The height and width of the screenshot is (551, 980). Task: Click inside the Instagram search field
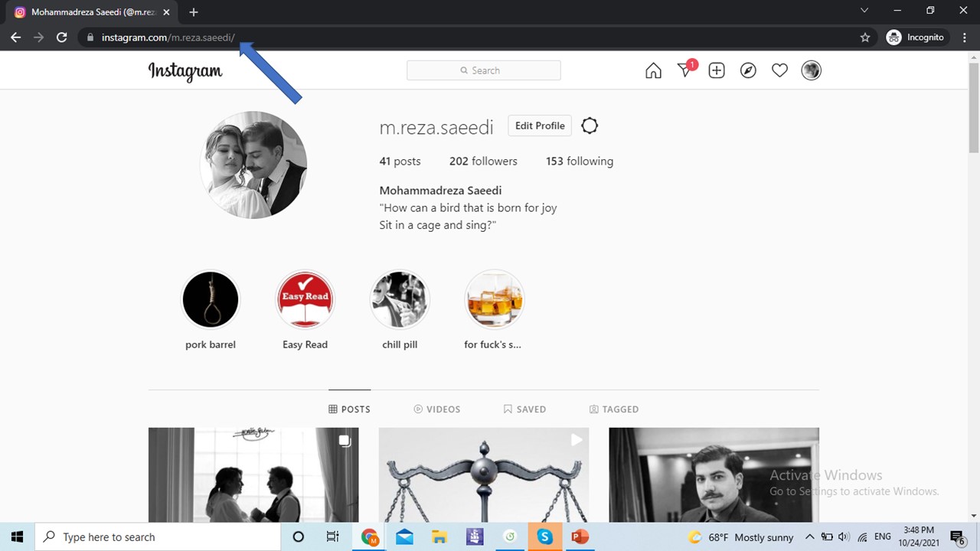click(483, 70)
